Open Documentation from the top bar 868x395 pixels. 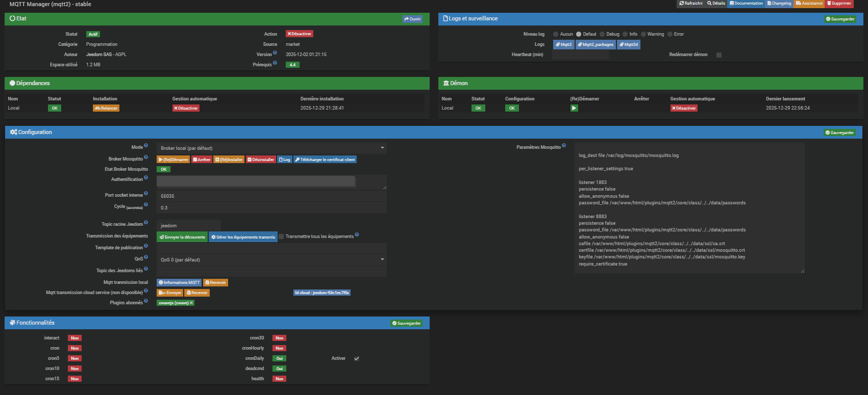[746, 4]
